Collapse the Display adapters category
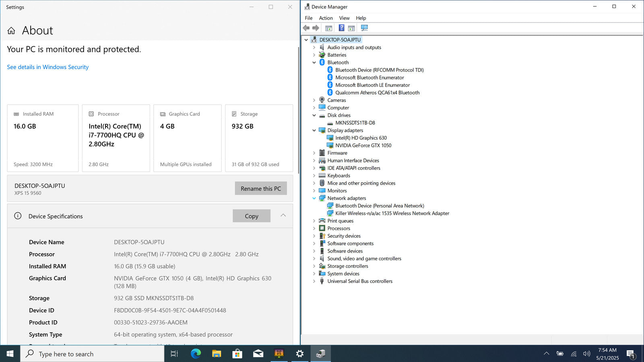The width and height of the screenshot is (644, 362). 314,130
